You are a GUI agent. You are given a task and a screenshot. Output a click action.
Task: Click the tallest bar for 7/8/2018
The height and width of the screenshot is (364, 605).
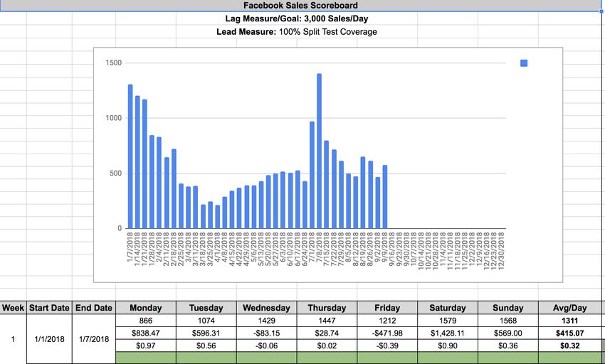click(319, 151)
